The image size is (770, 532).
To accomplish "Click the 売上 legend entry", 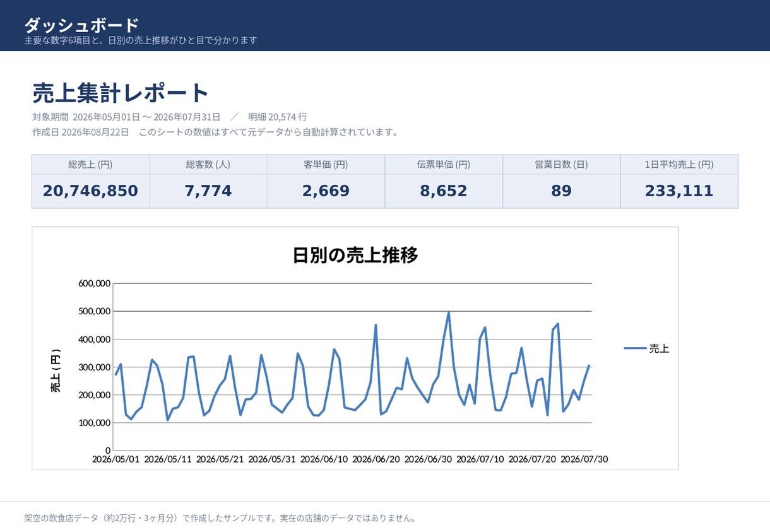I will pyautogui.click(x=646, y=348).
